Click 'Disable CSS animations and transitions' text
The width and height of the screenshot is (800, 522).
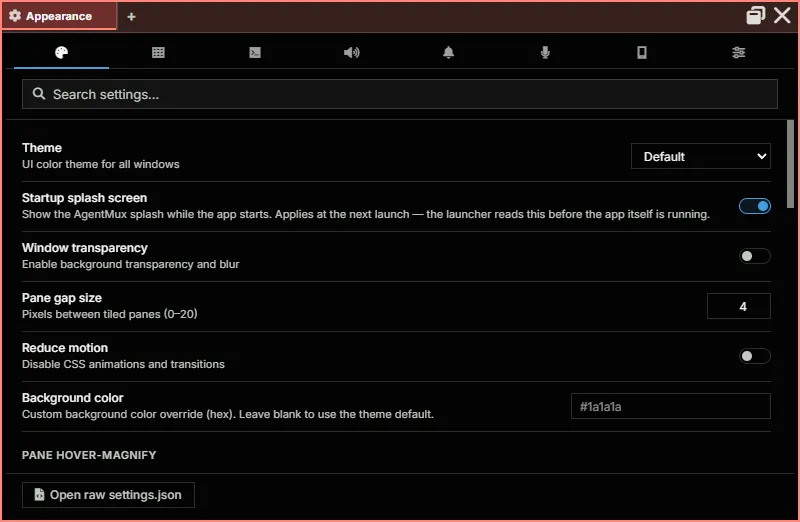[x=123, y=364]
